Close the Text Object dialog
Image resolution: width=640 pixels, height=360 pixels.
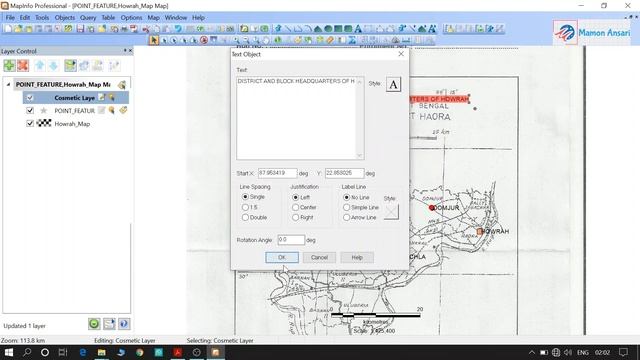pyautogui.click(x=401, y=54)
